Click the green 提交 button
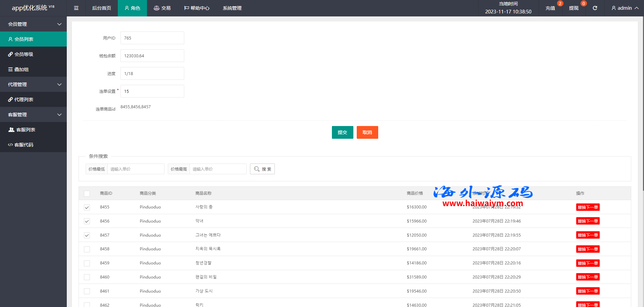This screenshot has width=644, height=307. (342, 132)
